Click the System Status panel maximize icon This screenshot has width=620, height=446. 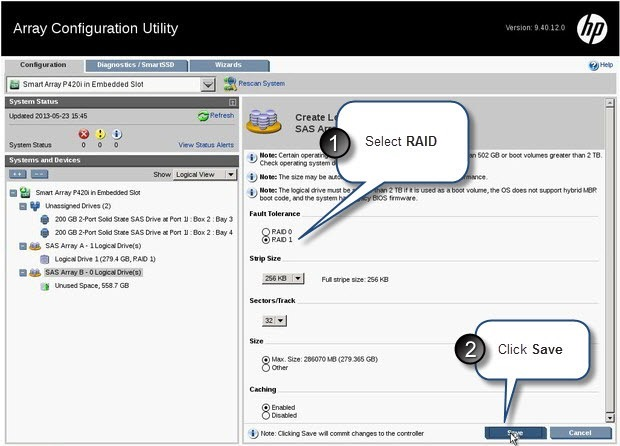point(232,102)
